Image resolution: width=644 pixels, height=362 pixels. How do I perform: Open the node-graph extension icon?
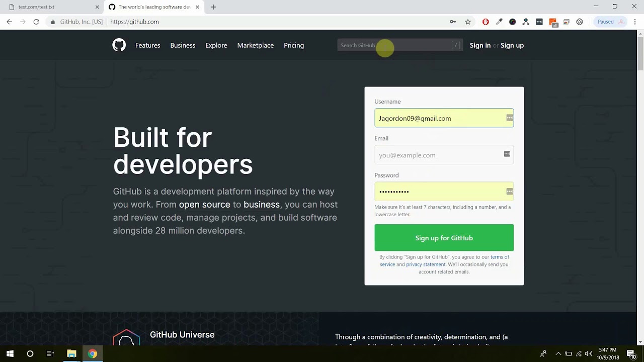click(x=526, y=22)
